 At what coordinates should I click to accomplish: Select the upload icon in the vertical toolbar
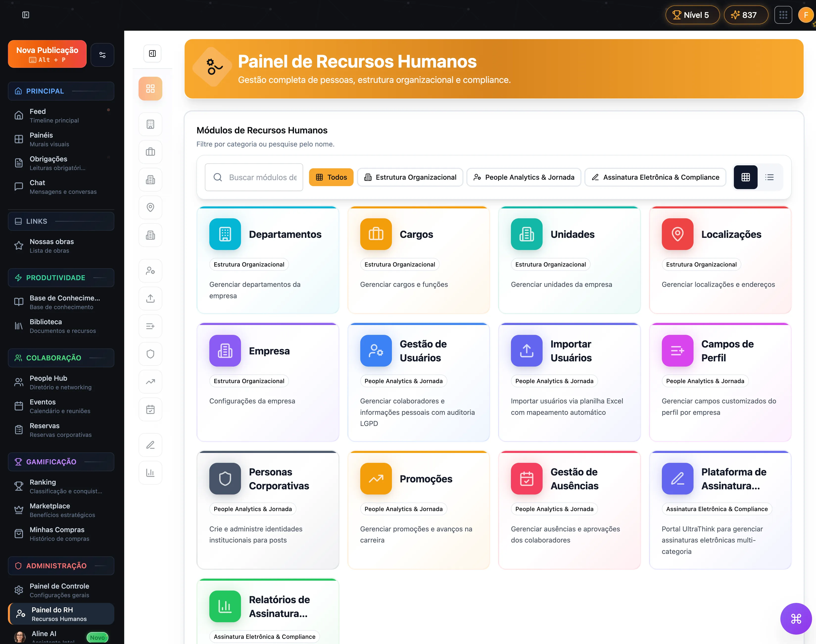point(150,298)
